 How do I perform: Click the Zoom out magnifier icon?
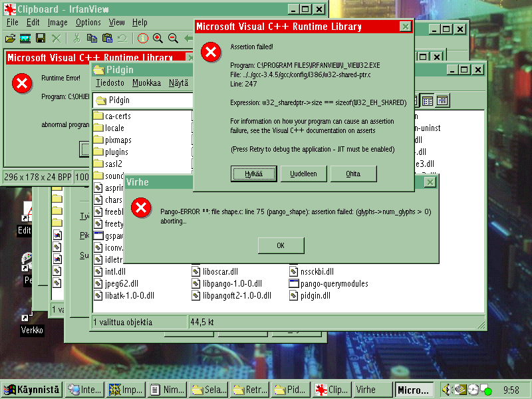(x=173, y=39)
